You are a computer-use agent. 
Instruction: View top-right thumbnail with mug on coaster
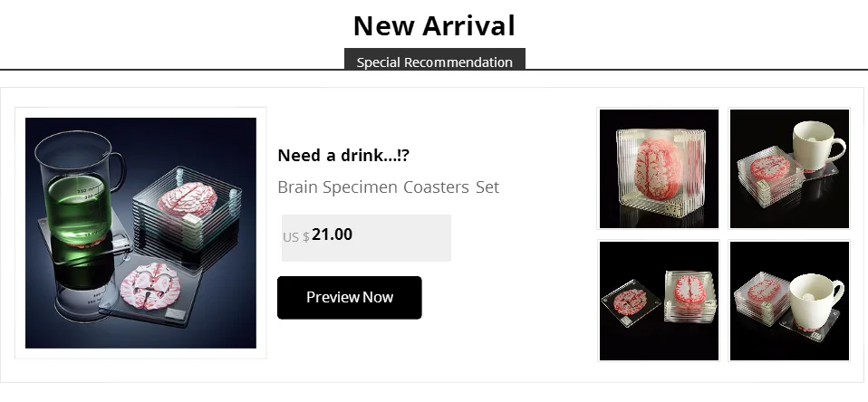(x=789, y=168)
